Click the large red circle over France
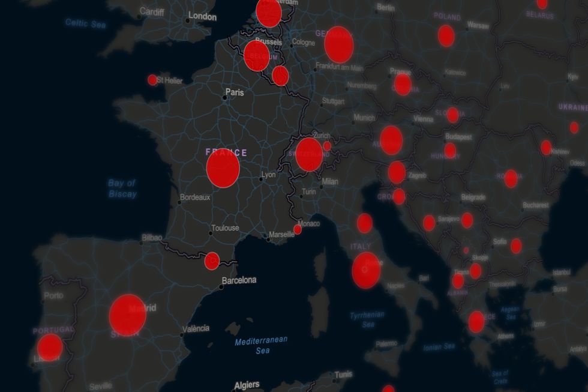Screen dimensions: 588x392 pyautogui.click(x=223, y=168)
